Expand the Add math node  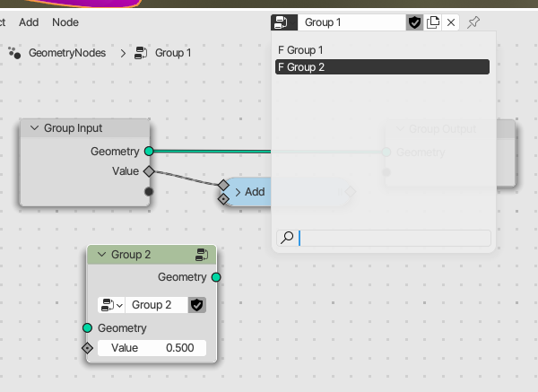[x=238, y=192]
